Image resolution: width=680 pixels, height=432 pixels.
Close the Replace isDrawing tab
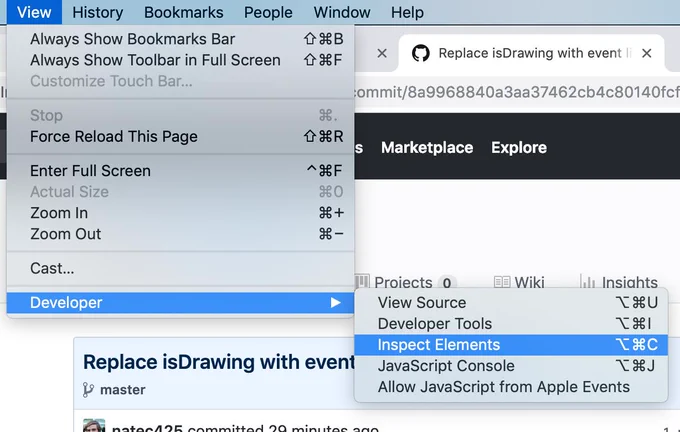click(647, 53)
